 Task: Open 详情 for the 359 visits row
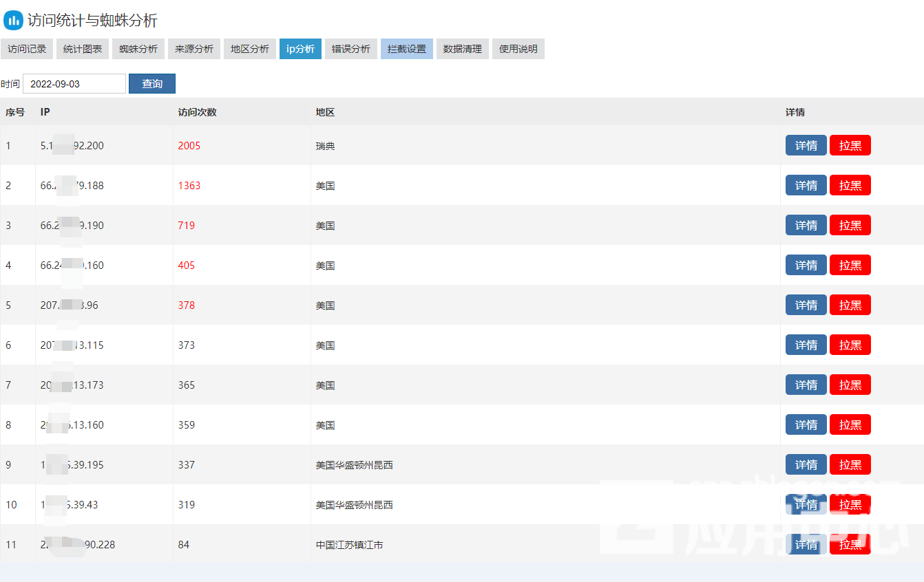coord(806,424)
